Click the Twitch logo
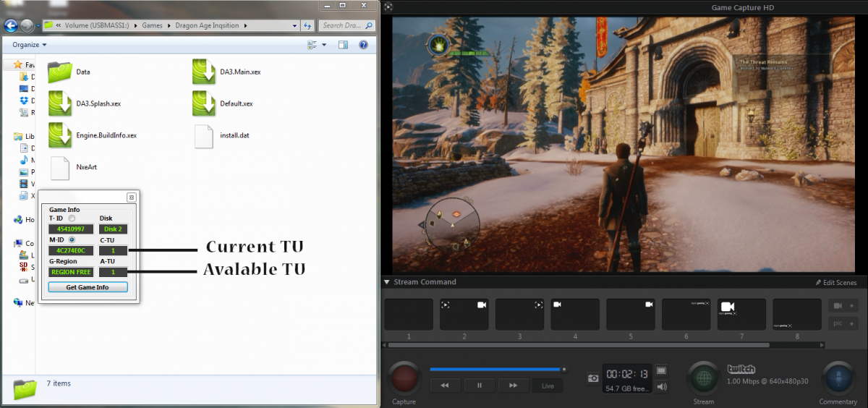This screenshot has height=408, width=868. [741, 369]
